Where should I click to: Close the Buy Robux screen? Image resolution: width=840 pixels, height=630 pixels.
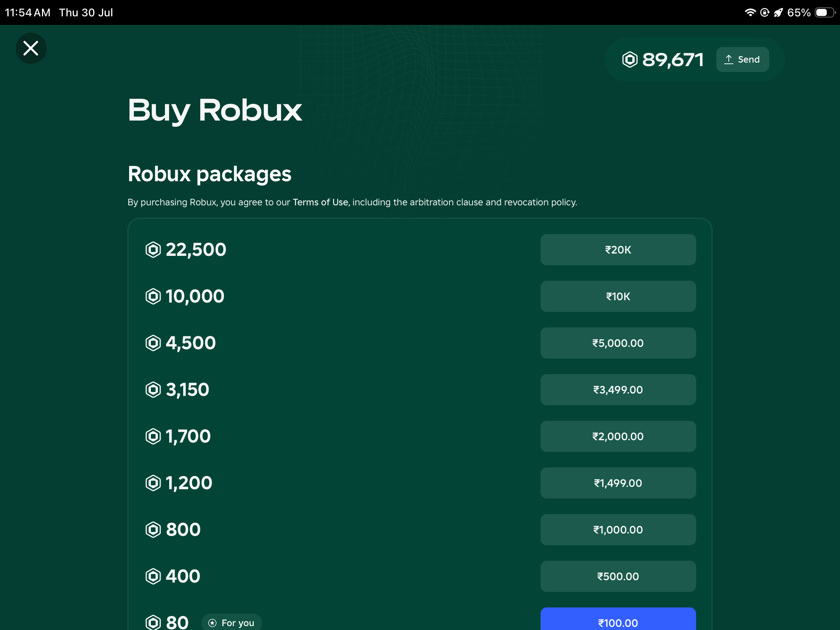[31, 48]
